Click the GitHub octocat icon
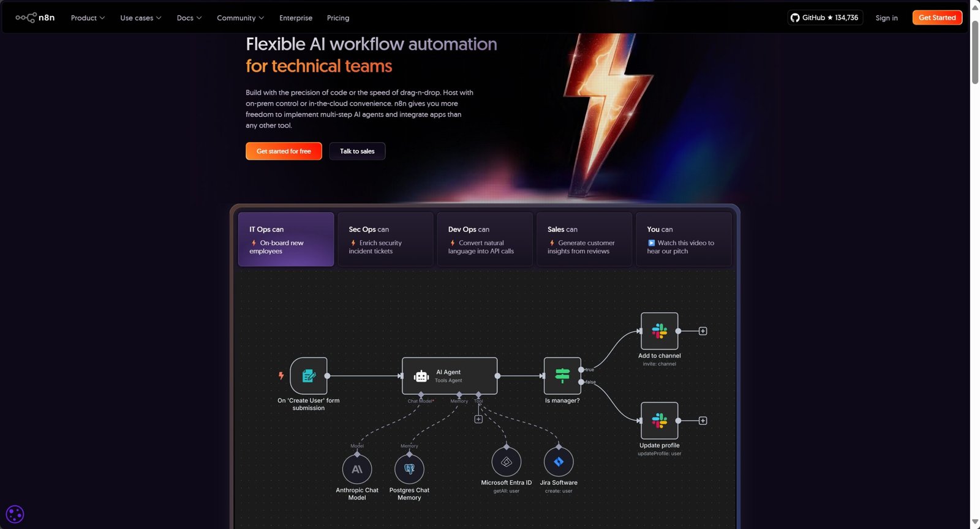 (795, 18)
